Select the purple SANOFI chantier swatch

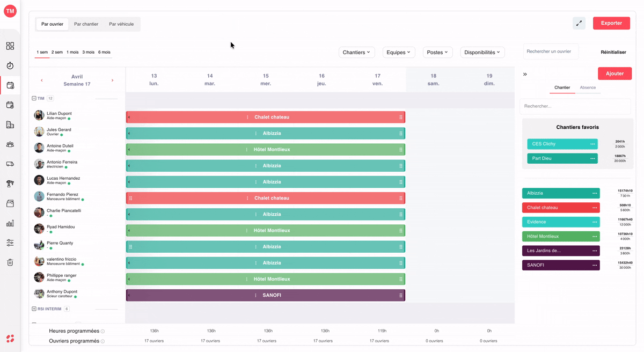(561, 265)
